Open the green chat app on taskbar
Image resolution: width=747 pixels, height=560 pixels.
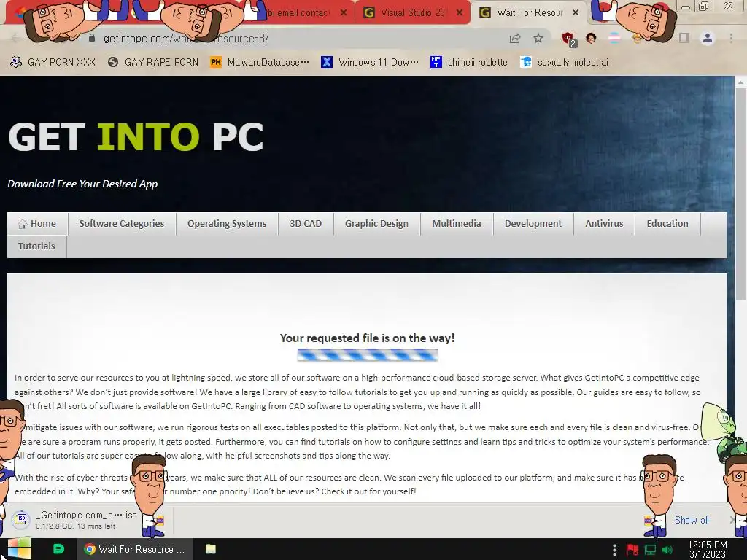tap(58, 549)
